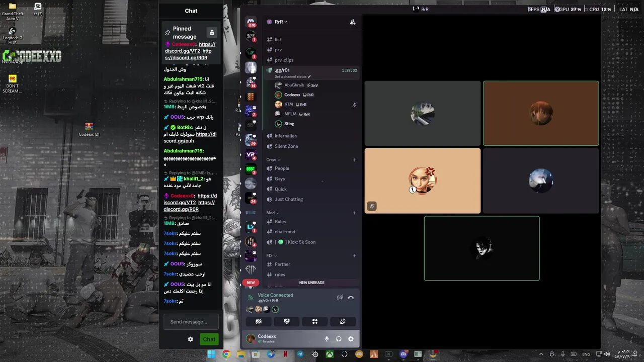This screenshot has height=362, width=644.
Task: Click Discord icon in taskbar
Action: pyautogui.click(x=403, y=354)
